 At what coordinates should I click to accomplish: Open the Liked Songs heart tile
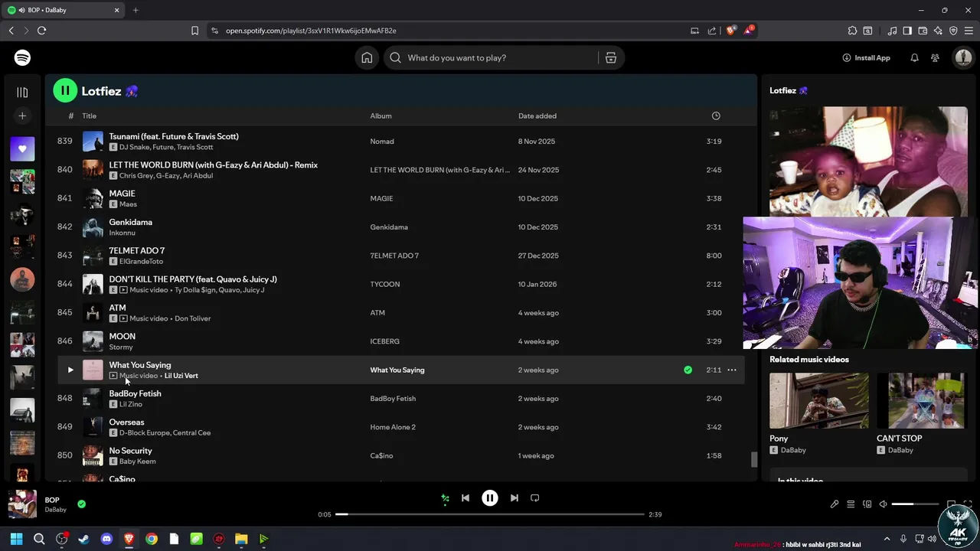(22, 148)
